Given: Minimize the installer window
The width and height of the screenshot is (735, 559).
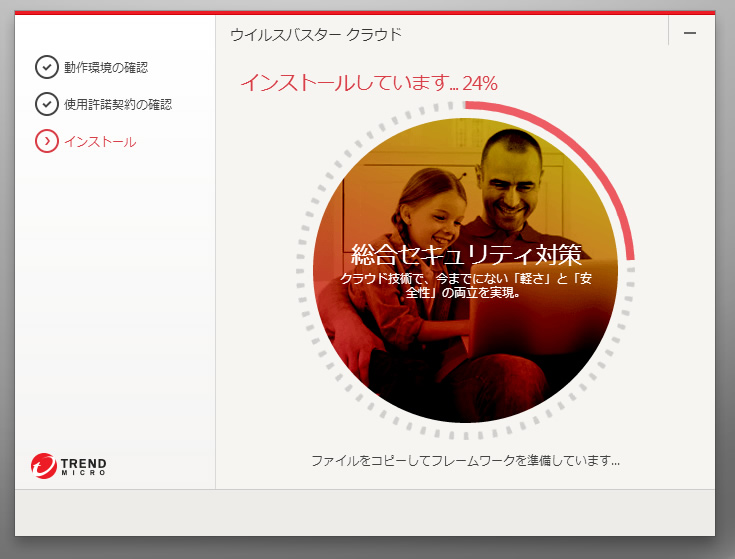Looking at the screenshot, I should click(690, 33).
